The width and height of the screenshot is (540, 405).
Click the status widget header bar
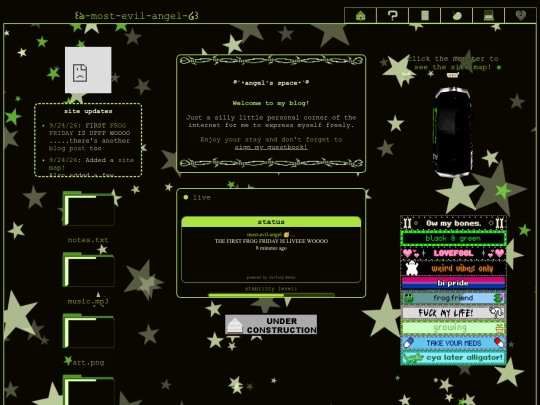point(271,222)
